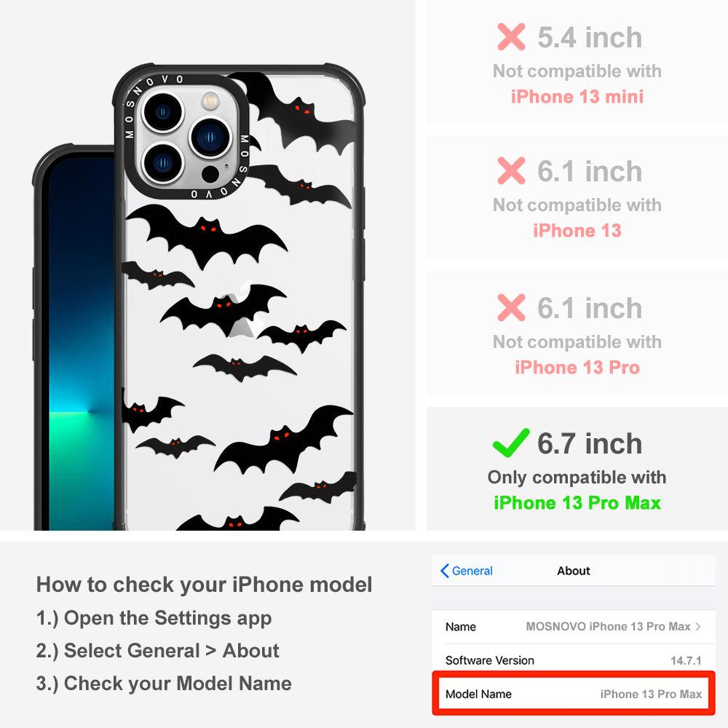Click the red X above iPhone 13
This screenshot has height=728, width=728.
[511, 170]
